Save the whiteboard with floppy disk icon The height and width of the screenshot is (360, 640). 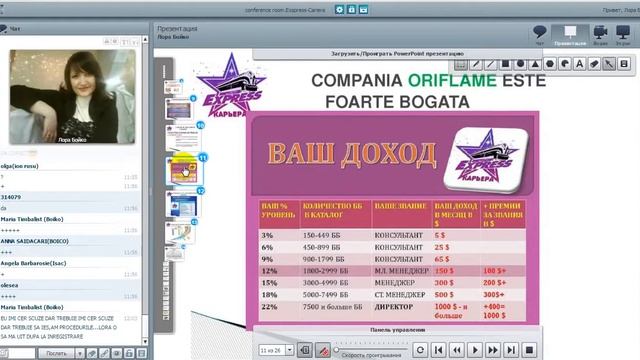[x=624, y=64]
